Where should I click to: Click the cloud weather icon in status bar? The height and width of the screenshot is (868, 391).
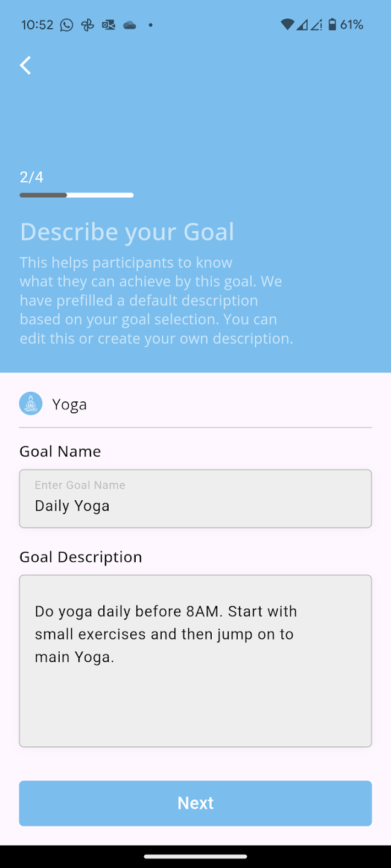pyautogui.click(x=129, y=25)
